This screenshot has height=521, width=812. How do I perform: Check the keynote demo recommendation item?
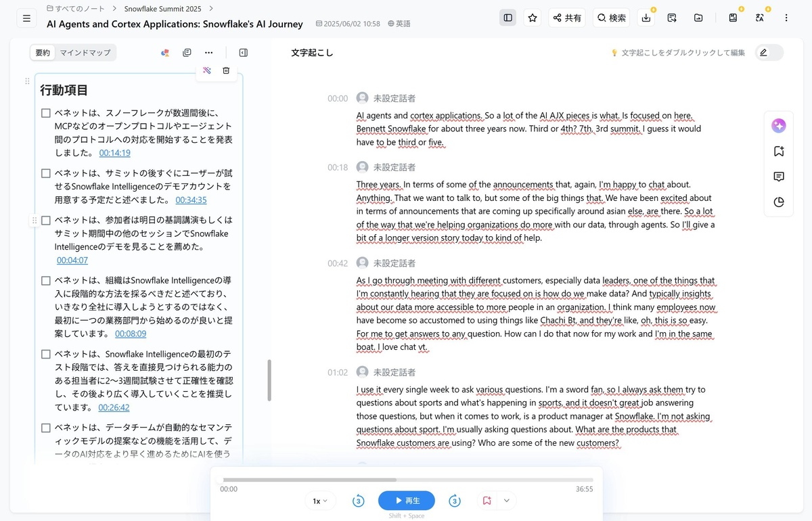[x=46, y=221]
